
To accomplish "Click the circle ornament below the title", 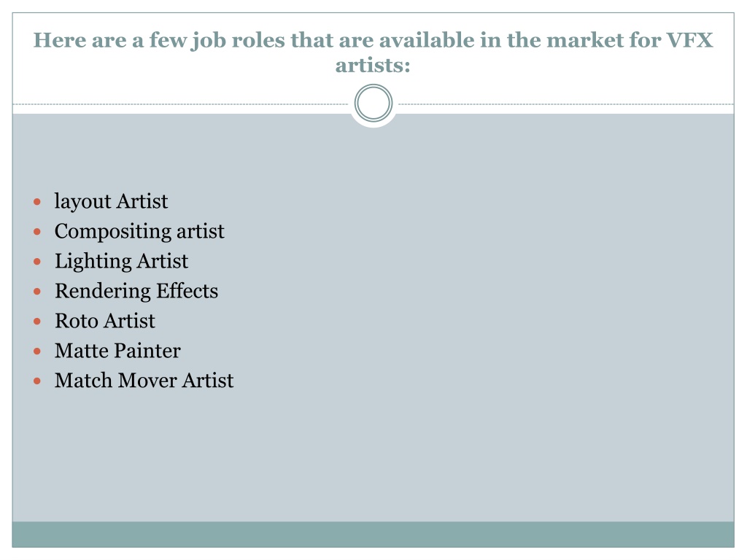I will [x=373, y=103].
